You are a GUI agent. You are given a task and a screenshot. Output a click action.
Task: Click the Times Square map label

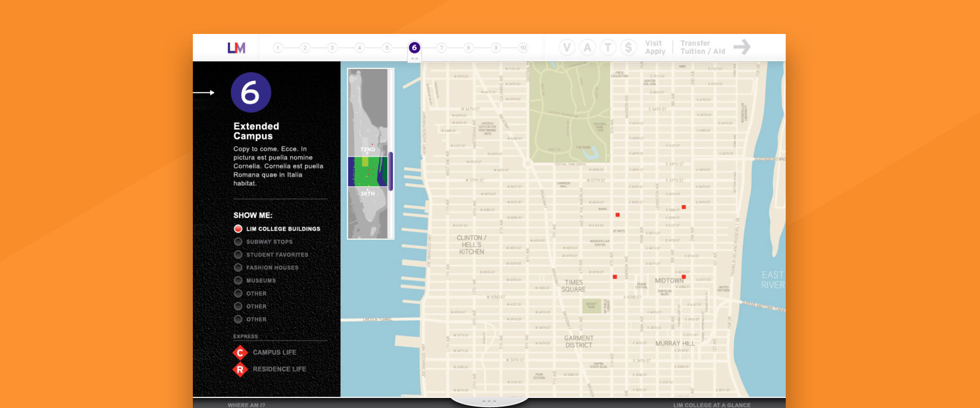click(574, 286)
